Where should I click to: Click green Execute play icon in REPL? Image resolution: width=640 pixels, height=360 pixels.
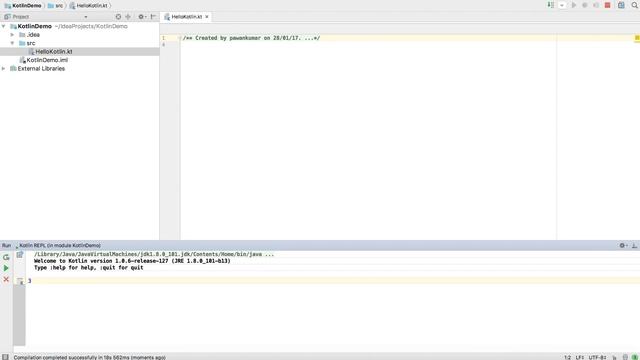(x=6, y=268)
